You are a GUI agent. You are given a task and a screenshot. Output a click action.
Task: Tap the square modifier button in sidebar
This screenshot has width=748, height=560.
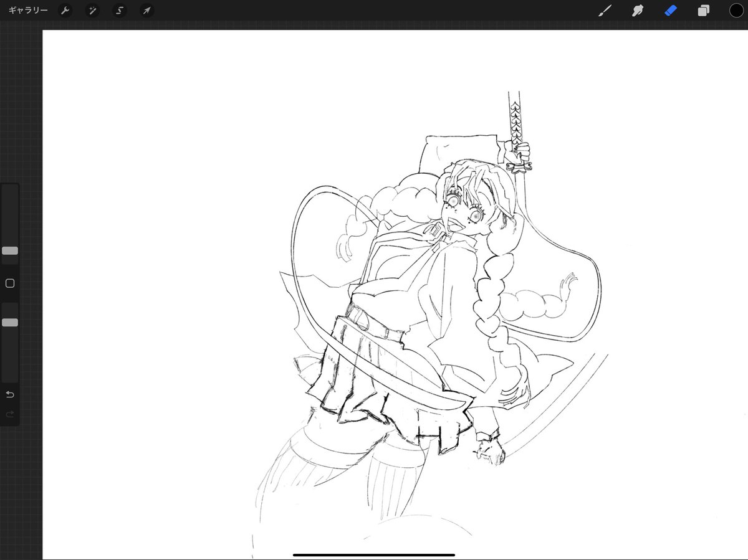pyautogui.click(x=10, y=283)
